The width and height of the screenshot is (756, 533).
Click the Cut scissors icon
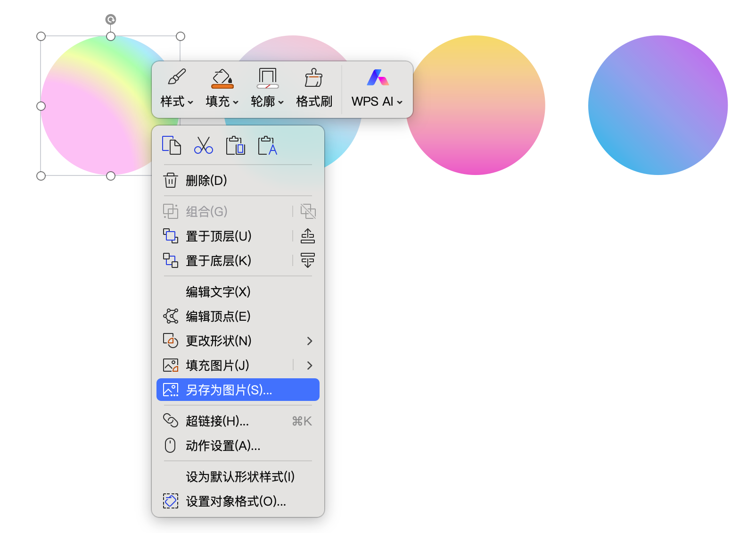coord(203,145)
